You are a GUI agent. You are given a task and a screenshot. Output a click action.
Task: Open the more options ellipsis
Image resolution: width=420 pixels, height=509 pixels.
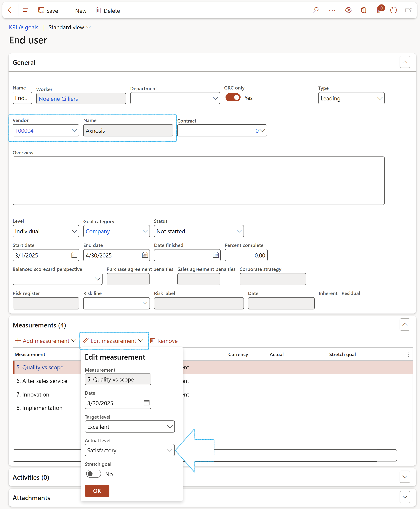point(332,10)
